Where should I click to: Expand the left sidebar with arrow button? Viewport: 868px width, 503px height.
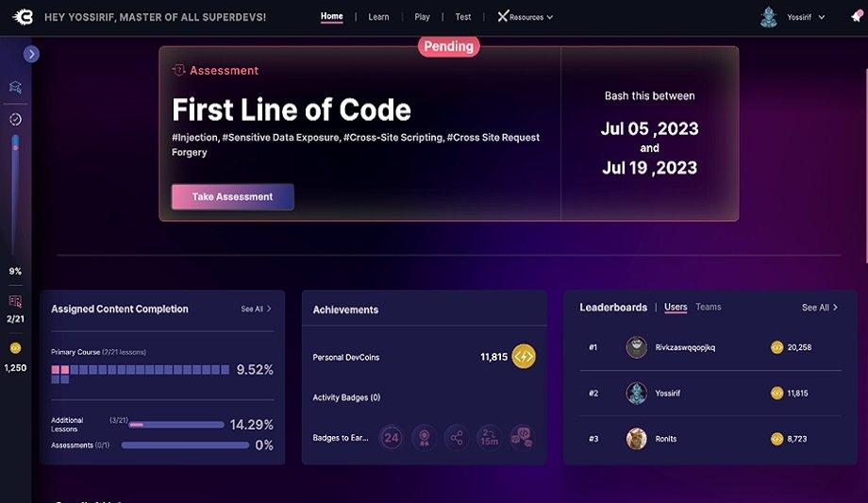tap(31, 55)
